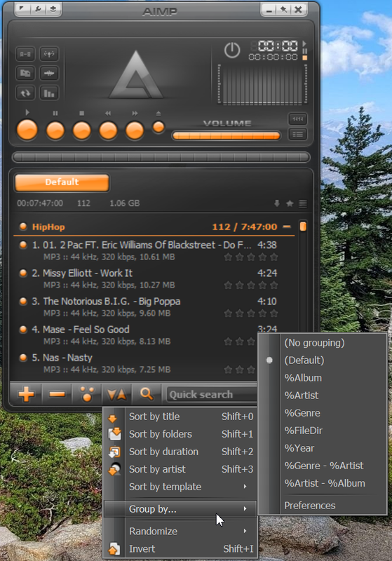This screenshot has height=561, width=392.
Task: Rate the Big Poppa track one star
Action: [228, 313]
